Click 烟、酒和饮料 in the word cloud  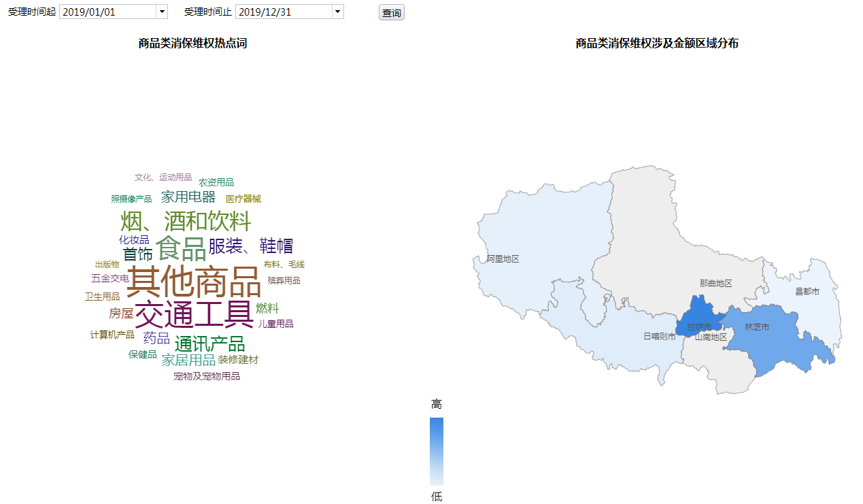[186, 221]
